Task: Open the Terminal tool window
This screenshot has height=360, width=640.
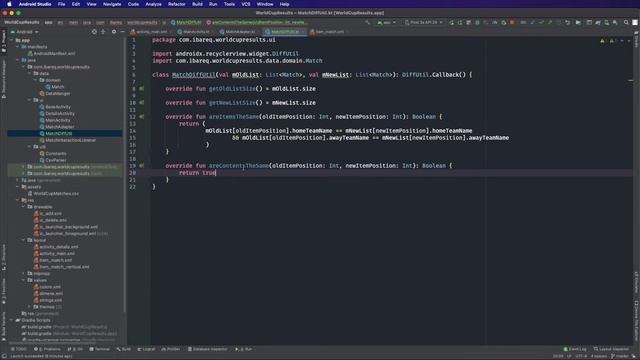Action: (x=100, y=349)
